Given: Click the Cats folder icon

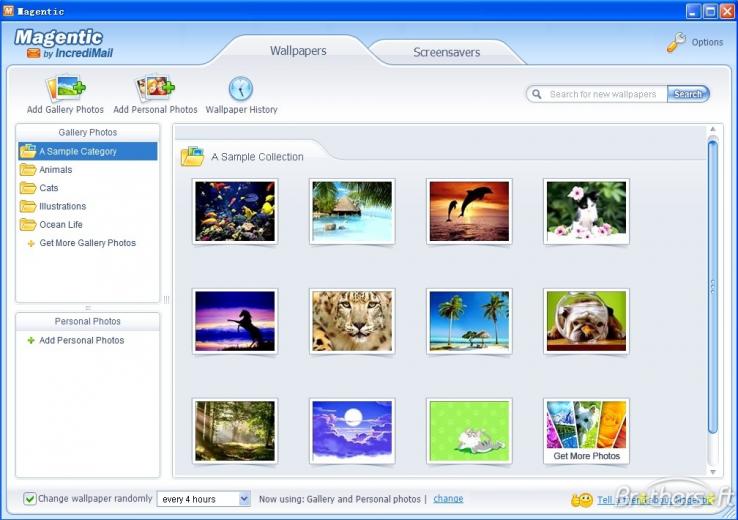Looking at the screenshot, I should coord(28,188).
